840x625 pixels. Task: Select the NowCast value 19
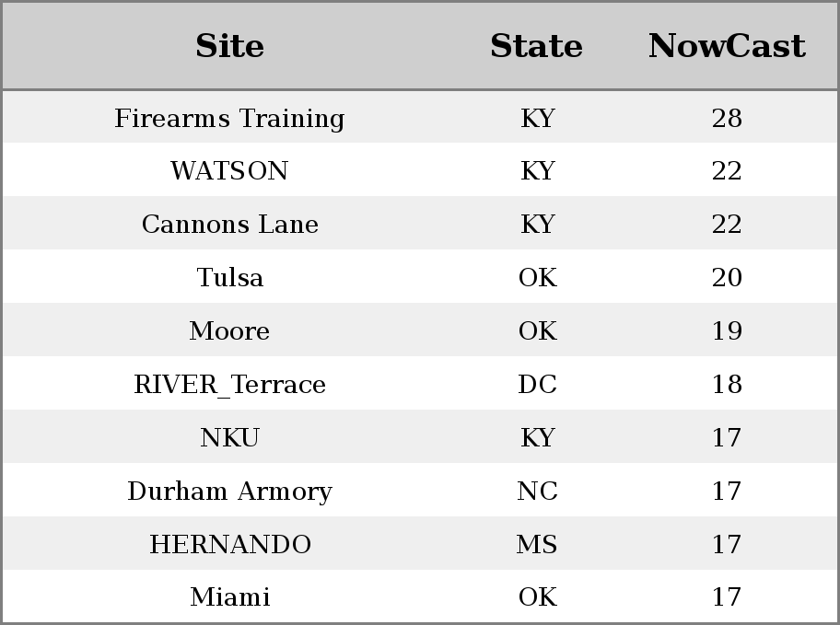pyautogui.click(x=727, y=330)
